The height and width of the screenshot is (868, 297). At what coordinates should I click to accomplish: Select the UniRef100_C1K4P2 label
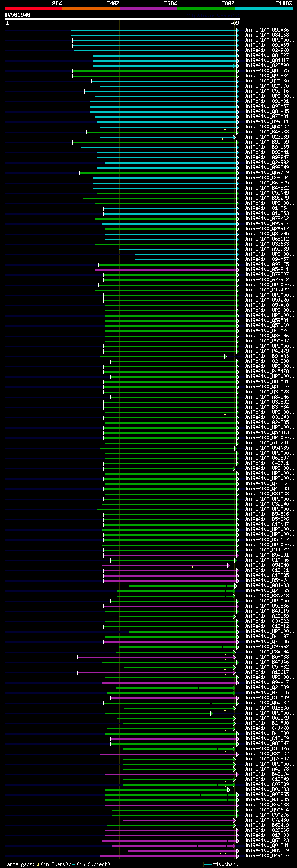tap(266, 290)
